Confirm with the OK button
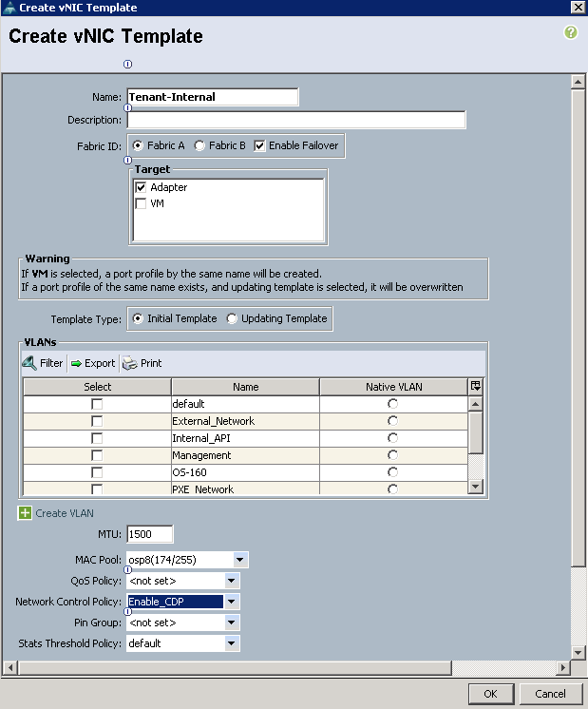The image size is (588, 709). pos(491,694)
